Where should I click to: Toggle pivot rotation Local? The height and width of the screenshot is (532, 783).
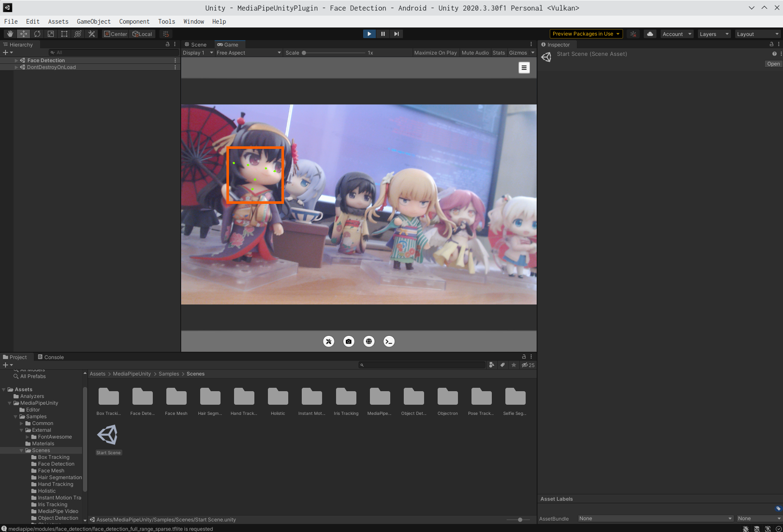click(142, 34)
